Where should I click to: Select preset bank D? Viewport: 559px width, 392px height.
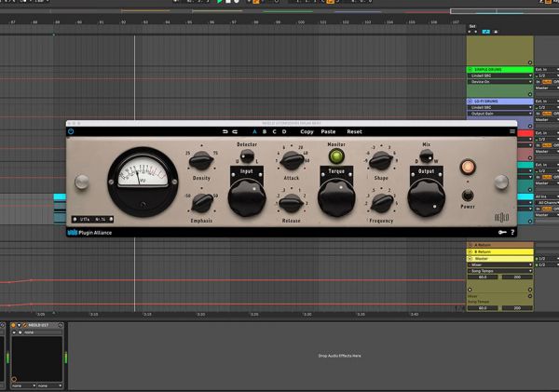tap(284, 131)
